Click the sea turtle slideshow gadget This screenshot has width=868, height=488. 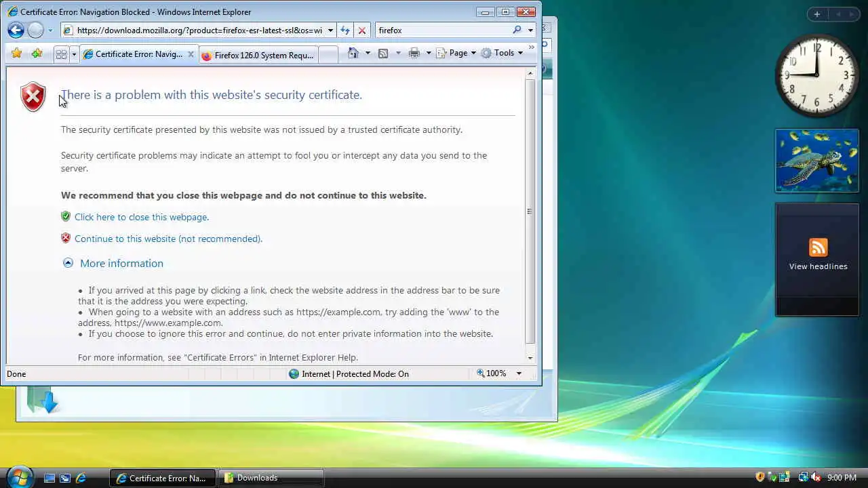(817, 161)
